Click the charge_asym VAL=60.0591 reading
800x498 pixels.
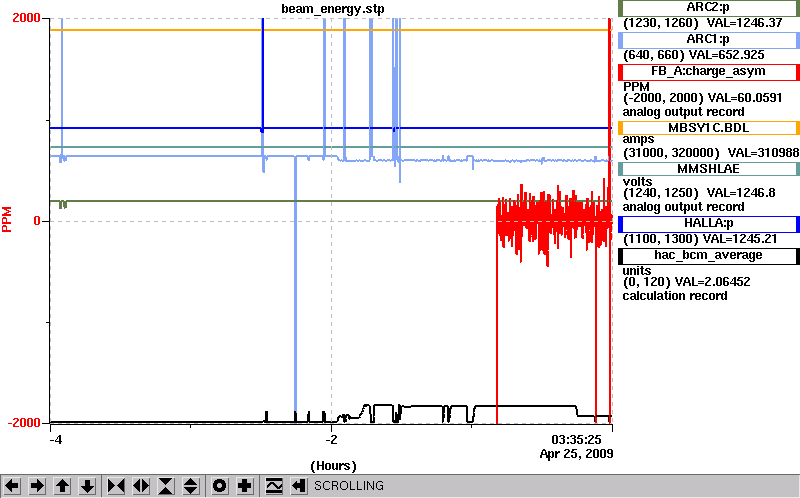[744, 98]
